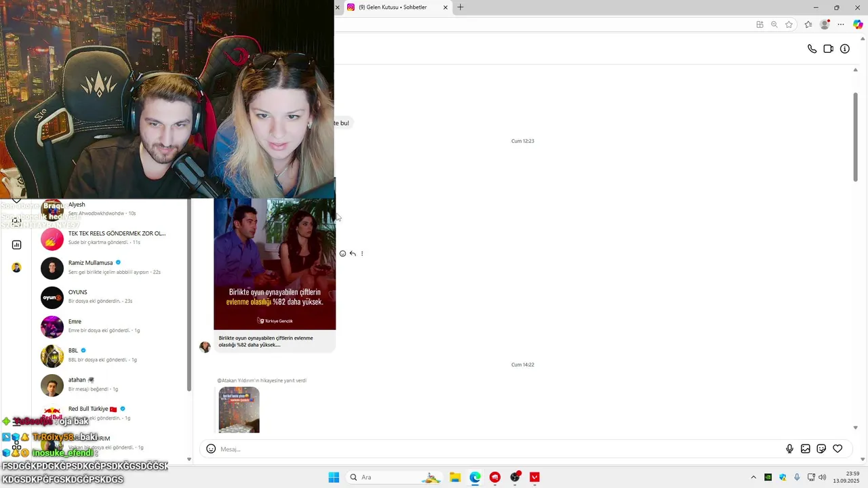Open Edge split screen icon
868x488 pixels.
[759, 24]
